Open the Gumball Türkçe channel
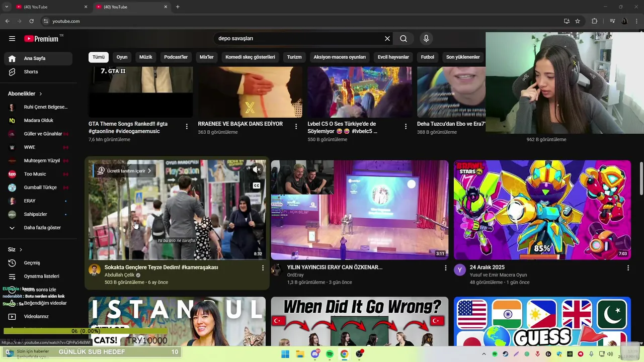This screenshot has height=362, width=644. click(x=38, y=188)
